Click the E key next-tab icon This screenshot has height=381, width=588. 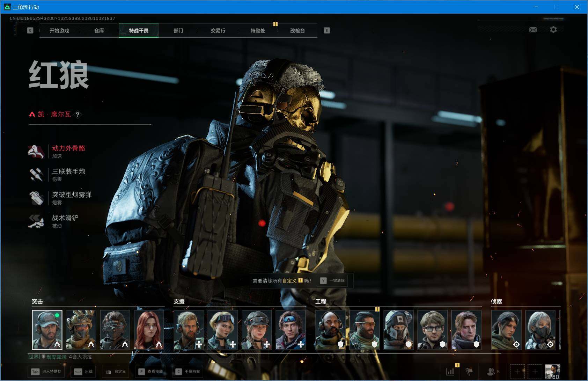click(x=326, y=30)
